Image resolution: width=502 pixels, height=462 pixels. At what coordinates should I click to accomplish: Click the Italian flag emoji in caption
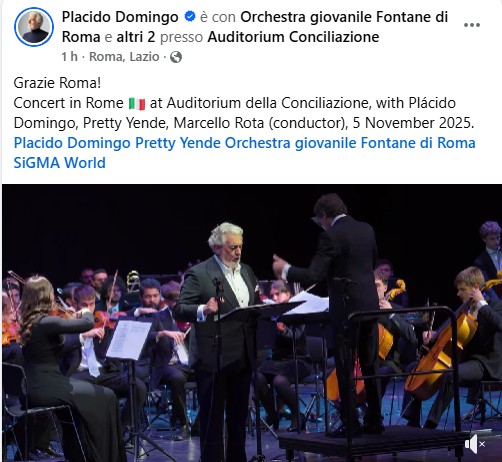[137, 104]
